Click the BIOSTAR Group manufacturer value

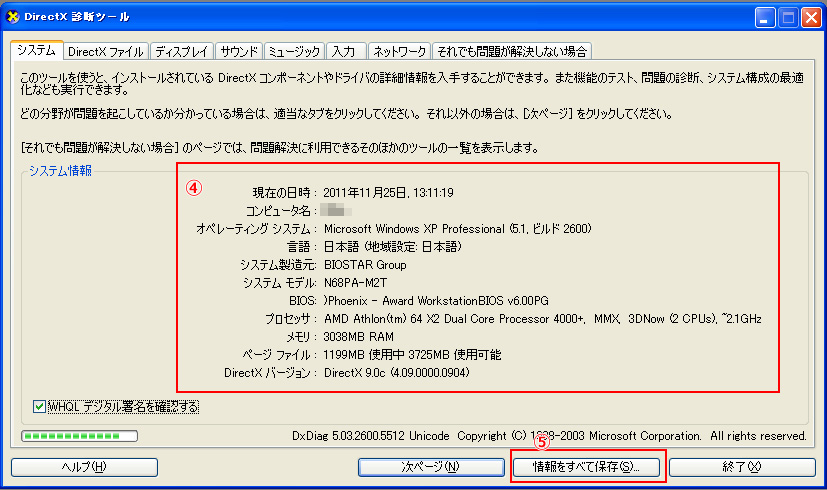coord(365,265)
